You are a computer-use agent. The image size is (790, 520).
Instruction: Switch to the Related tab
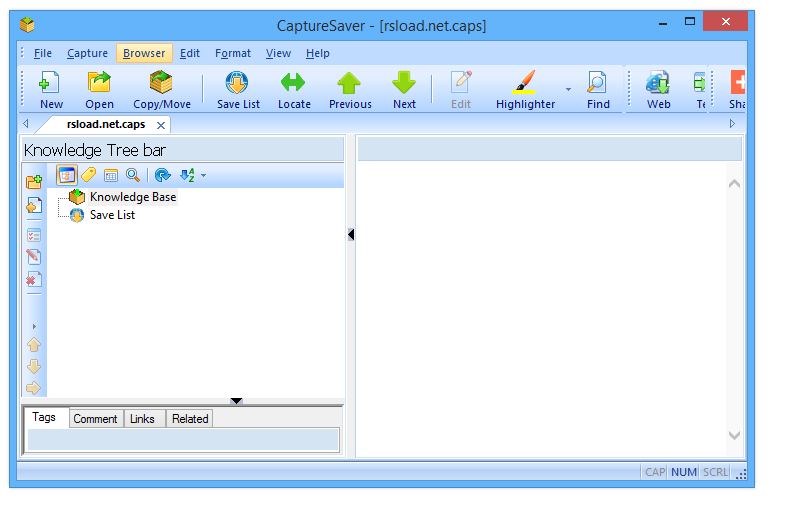[190, 419]
